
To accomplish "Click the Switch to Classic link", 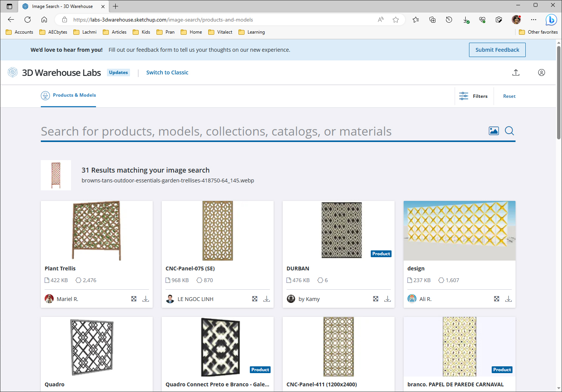I will coord(167,73).
